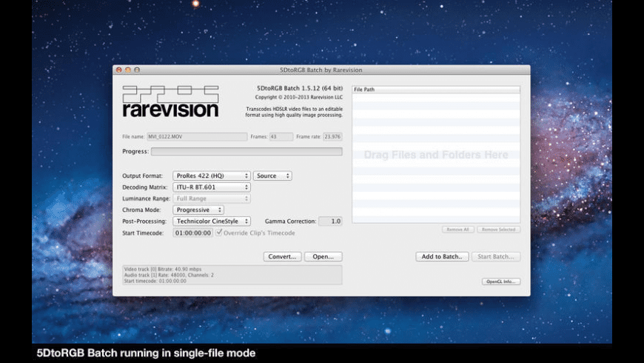Click the Remove All button
This screenshot has width=644, height=363.
[458, 230]
